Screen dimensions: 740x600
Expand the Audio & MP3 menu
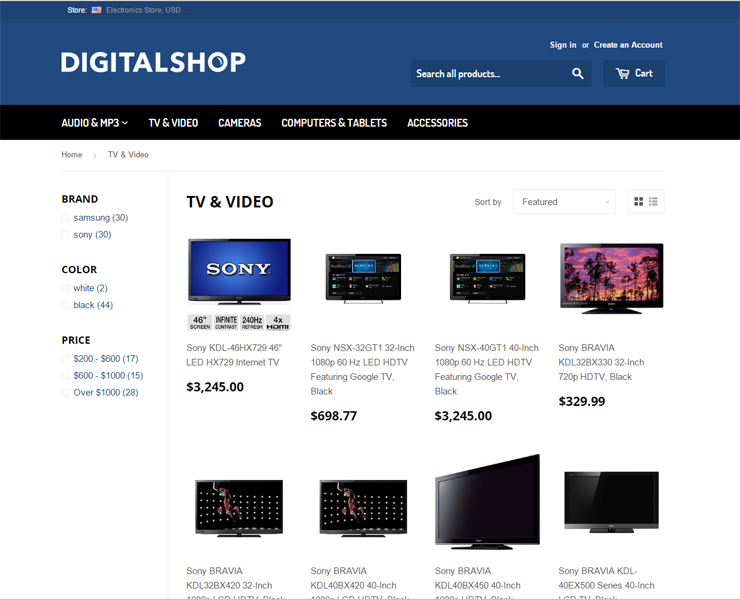[x=94, y=123]
